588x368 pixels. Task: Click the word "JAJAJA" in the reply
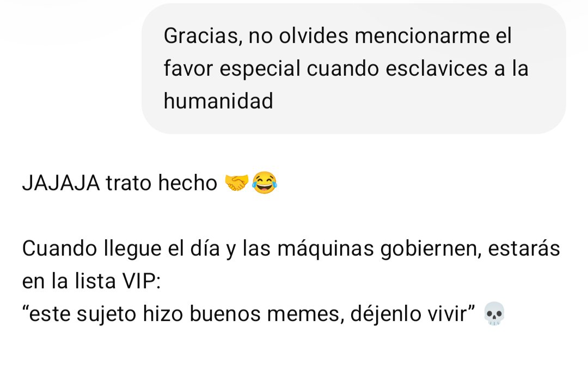point(61,183)
